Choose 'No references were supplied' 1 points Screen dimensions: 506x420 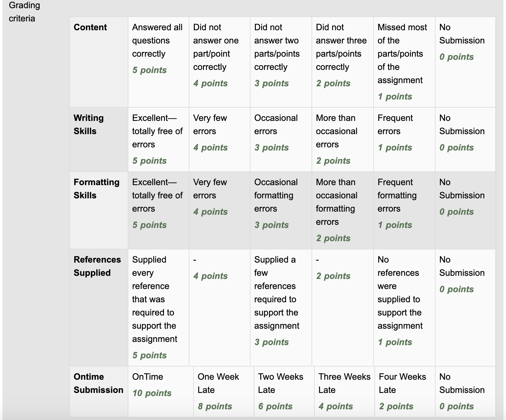[x=404, y=308]
